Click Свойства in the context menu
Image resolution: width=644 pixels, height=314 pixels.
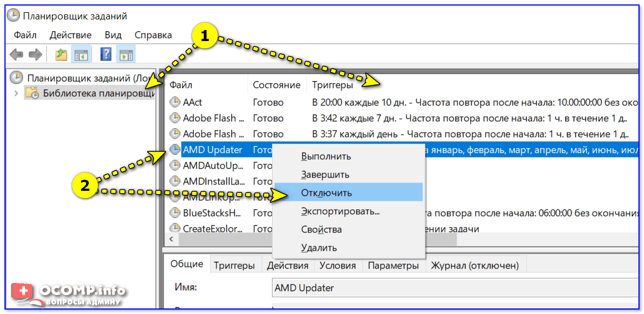tap(321, 229)
